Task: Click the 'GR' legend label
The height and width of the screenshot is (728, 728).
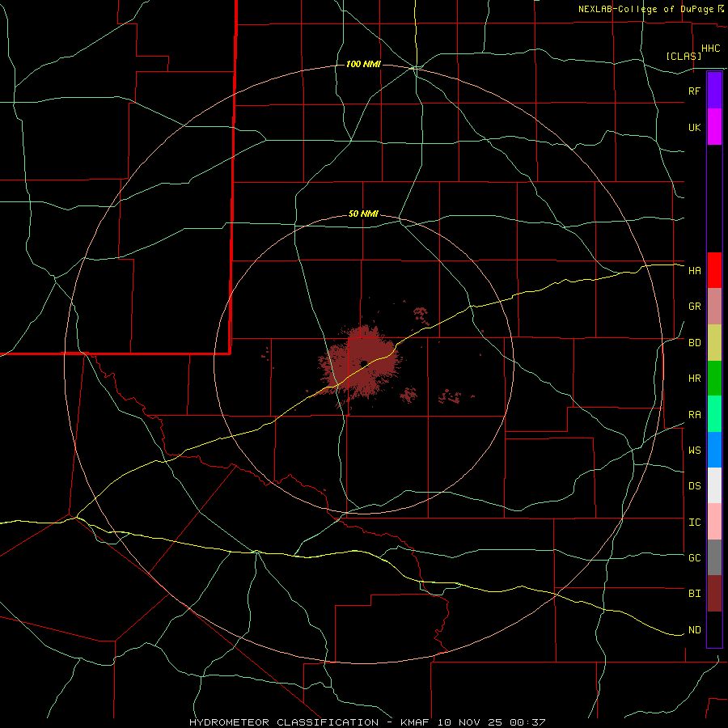Action: pyautogui.click(x=694, y=307)
